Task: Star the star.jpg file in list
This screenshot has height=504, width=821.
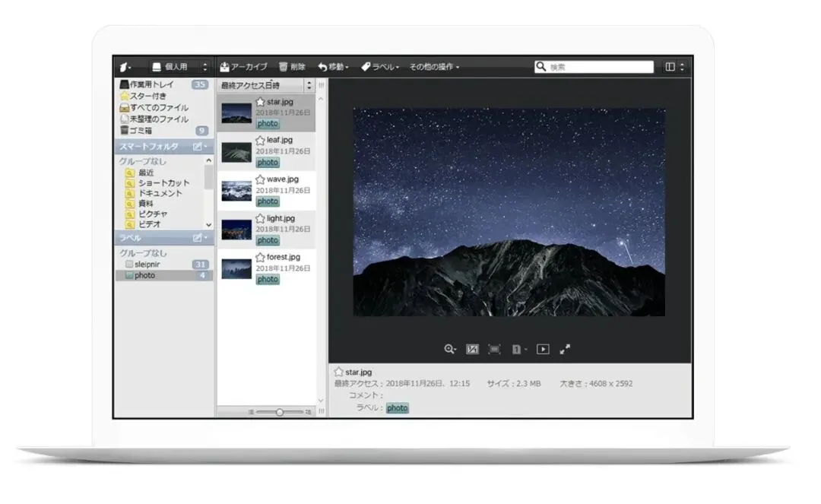Action: point(260,102)
